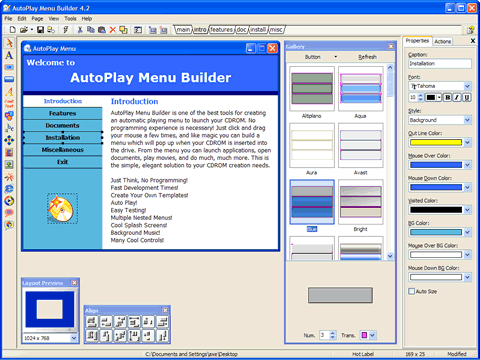Toggle bold font style button
Image resolution: width=480 pixels, height=360 pixels.
[x=448, y=97]
